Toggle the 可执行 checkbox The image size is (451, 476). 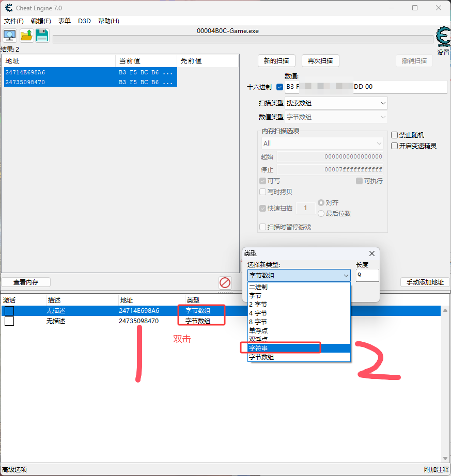pos(359,181)
